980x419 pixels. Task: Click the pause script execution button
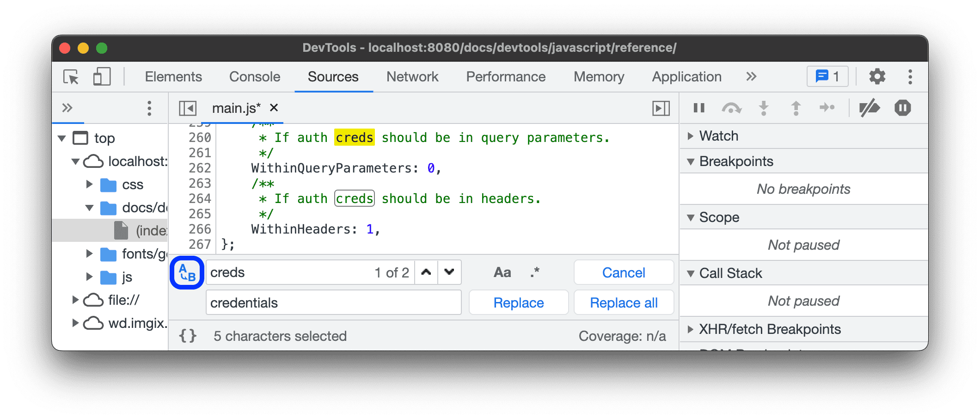pyautogui.click(x=699, y=108)
